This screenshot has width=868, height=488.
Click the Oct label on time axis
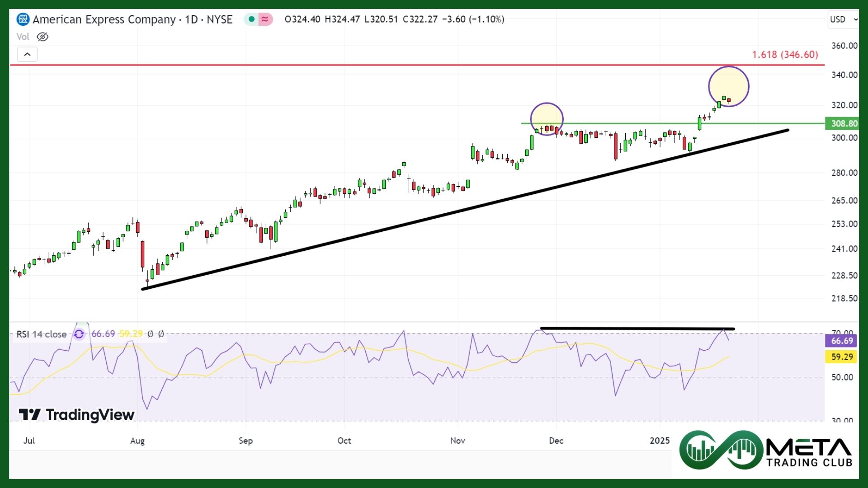344,441
